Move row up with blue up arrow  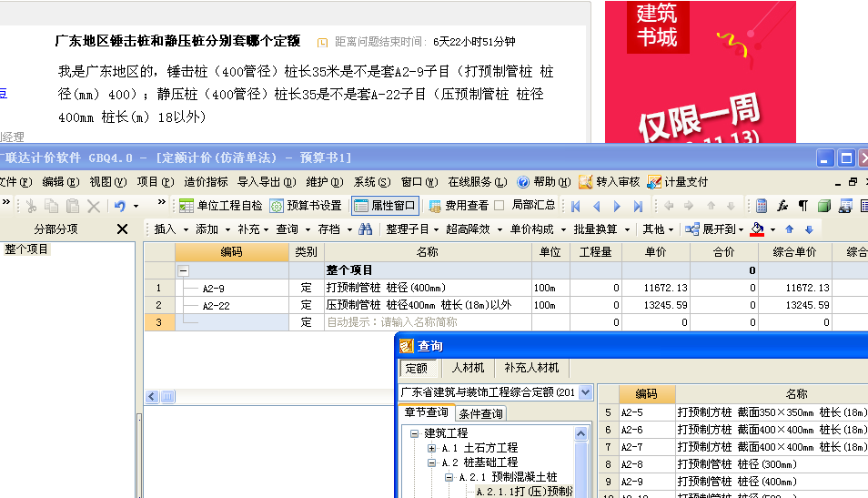pyautogui.click(x=790, y=229)
